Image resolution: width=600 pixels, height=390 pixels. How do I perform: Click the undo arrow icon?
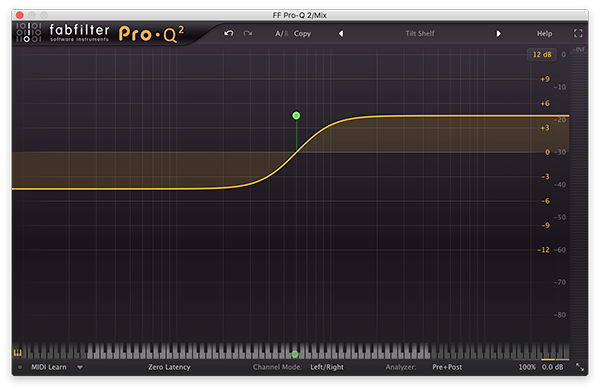(229, 34)
